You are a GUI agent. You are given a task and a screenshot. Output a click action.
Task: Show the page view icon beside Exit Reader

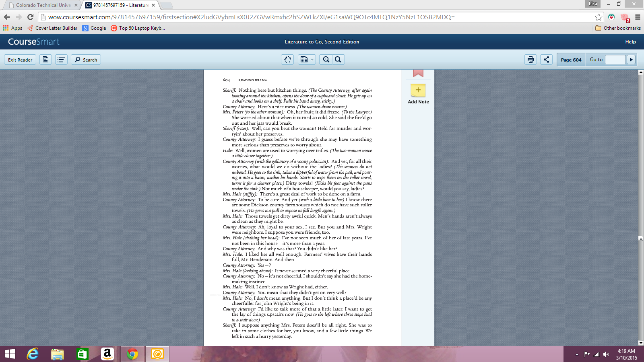(x=45, y=60)
